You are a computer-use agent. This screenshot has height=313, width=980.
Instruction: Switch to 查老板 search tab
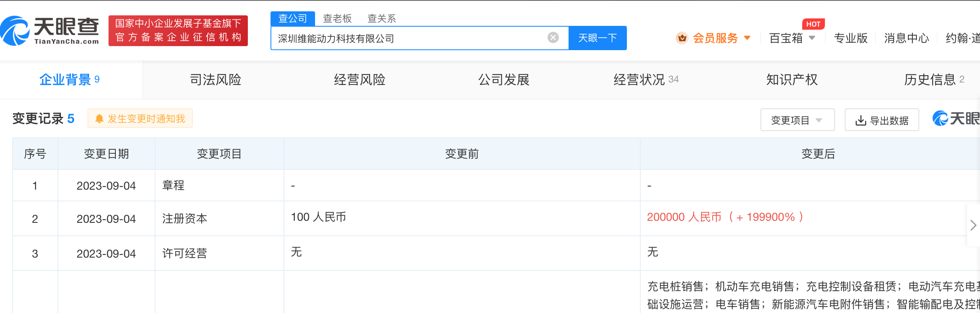(337, 19)
